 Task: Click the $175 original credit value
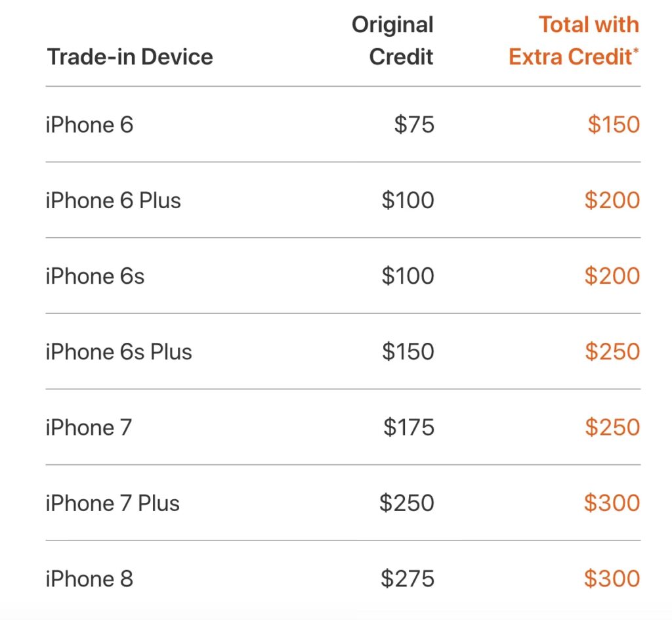point(409,428)
